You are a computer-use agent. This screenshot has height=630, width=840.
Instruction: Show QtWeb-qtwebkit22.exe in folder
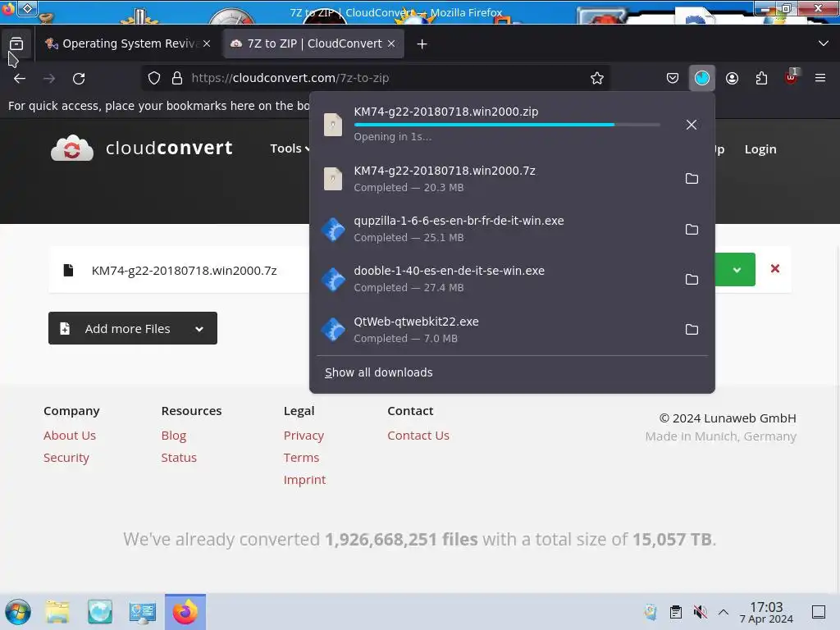692,330
